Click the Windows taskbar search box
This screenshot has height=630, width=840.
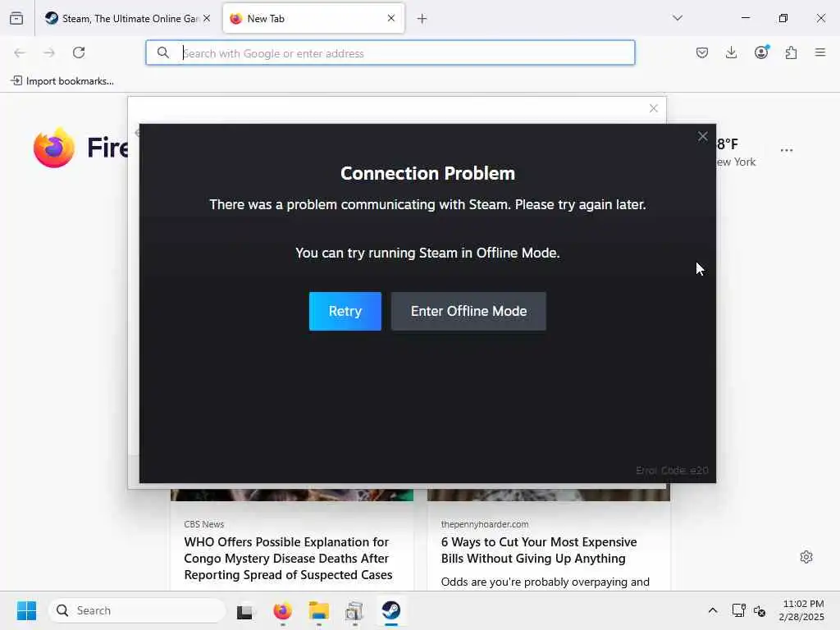coord(137,610)
